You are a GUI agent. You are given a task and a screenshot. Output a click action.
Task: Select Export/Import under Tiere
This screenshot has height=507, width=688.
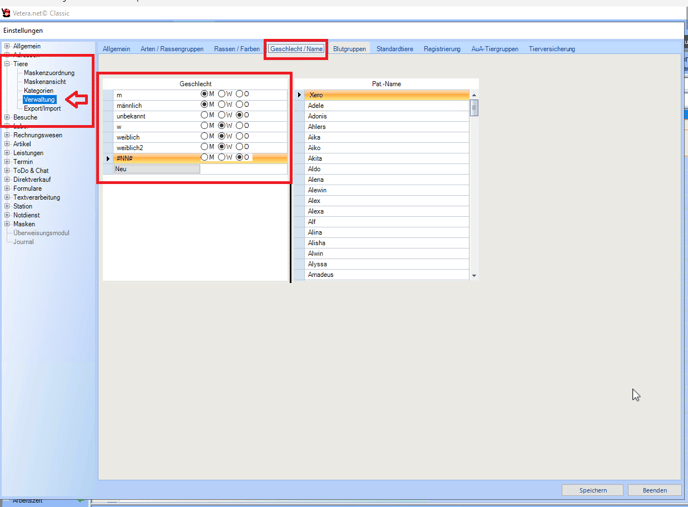pos(42,108)
